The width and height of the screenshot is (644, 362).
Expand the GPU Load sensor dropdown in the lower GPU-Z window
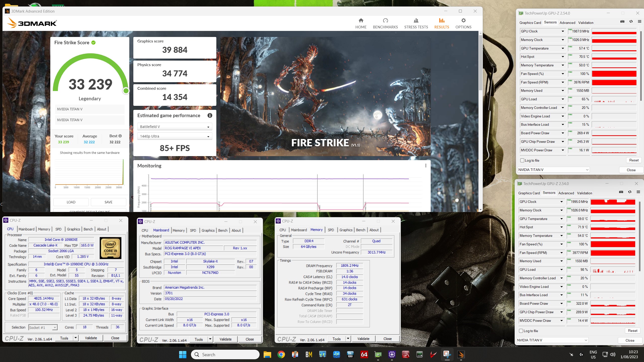point(561,269)
